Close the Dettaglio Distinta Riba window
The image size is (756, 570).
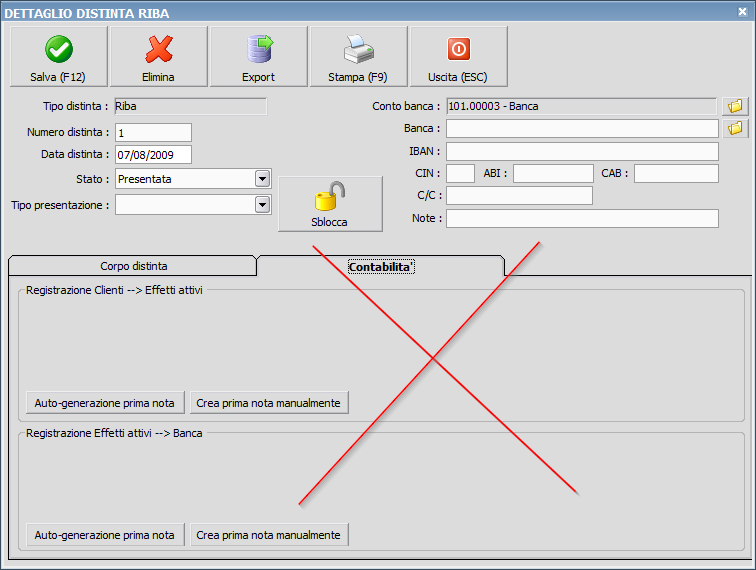point(742,12)
